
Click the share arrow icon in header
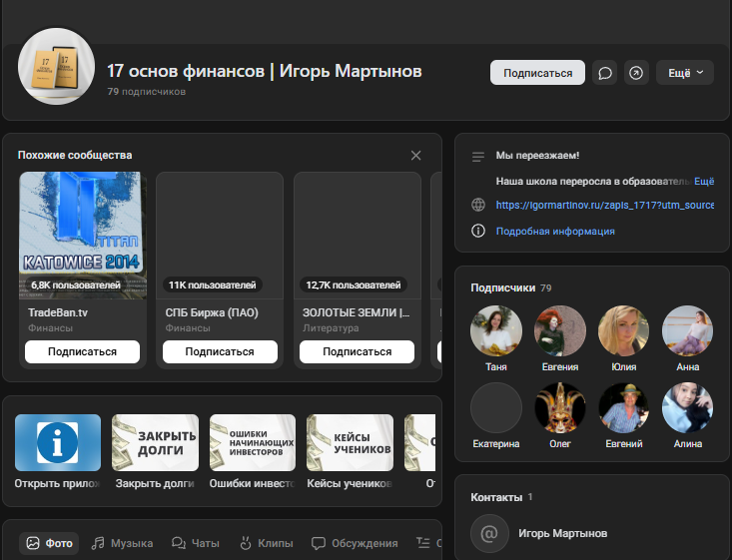coord(636,73)
